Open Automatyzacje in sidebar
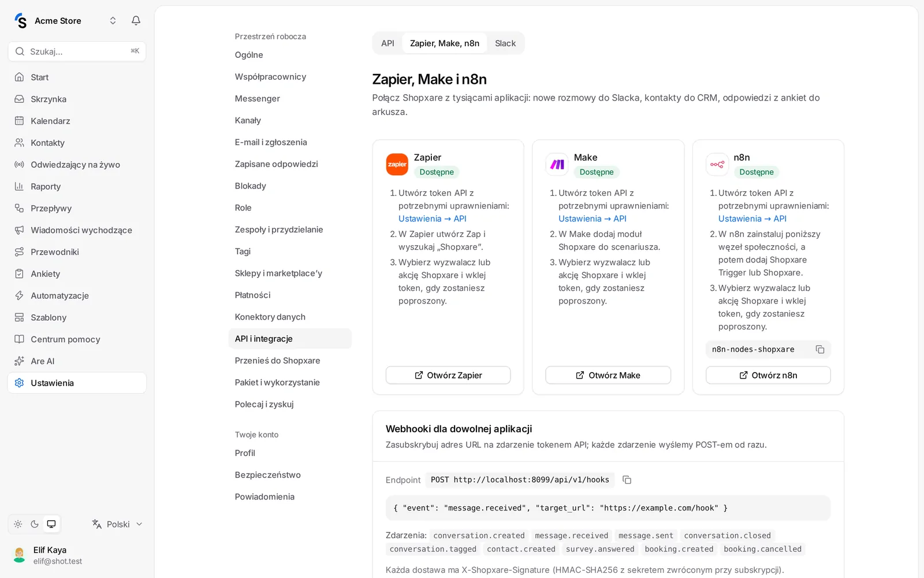The height and width of the screenshot is (578, 924). 77,295
